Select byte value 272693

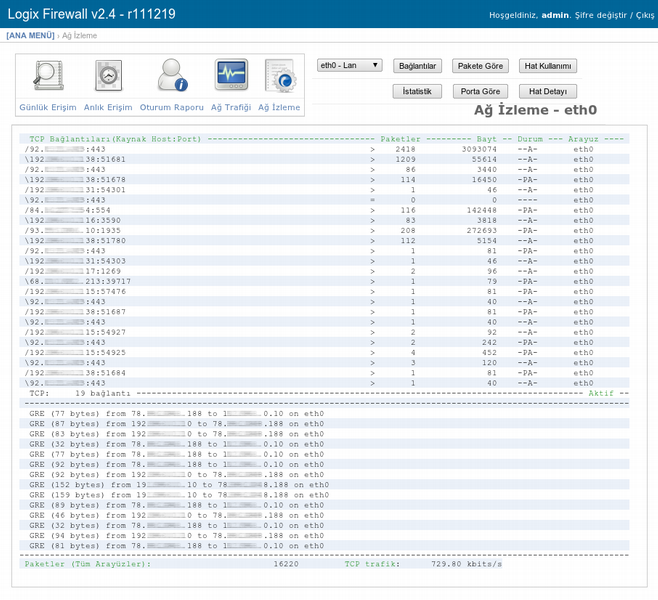click(482, 230)
